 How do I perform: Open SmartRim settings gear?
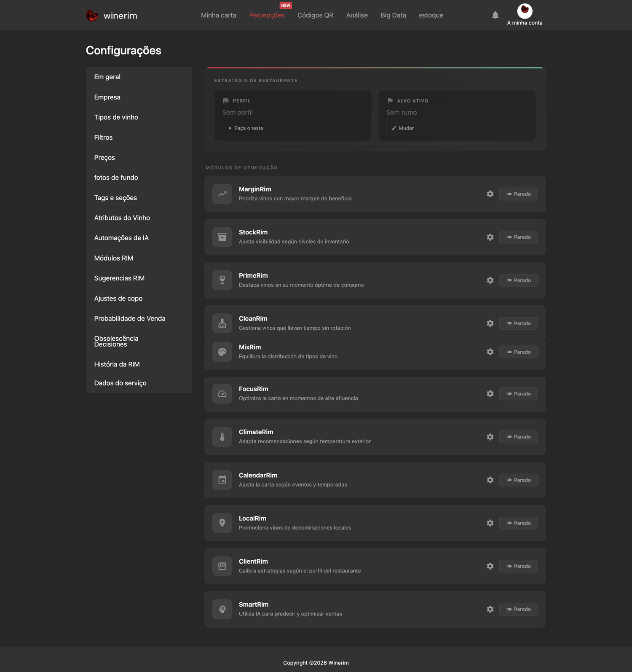pyautogui.click(x=490, y=609)
